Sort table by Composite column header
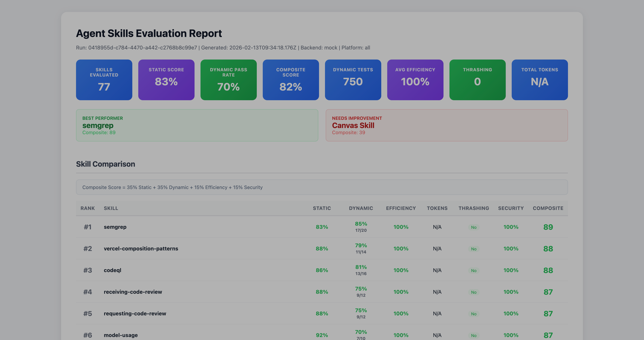The width and height of the screenshot is (644, 340). pyautogui.click(x=548, y=208)
